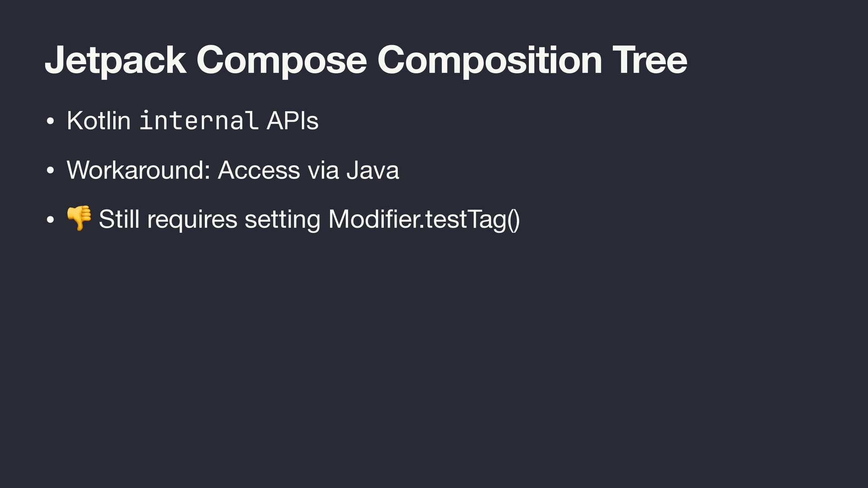Viewport: 868px width, 488px height.
Task: Click the word "Java" in second bullet
Action: [373, 170]
